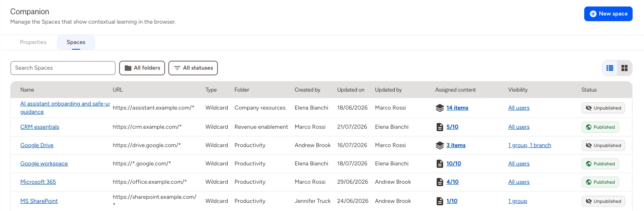Focus the Search Spaces field
Screen dimensions: 644x211
coord(63,68)
